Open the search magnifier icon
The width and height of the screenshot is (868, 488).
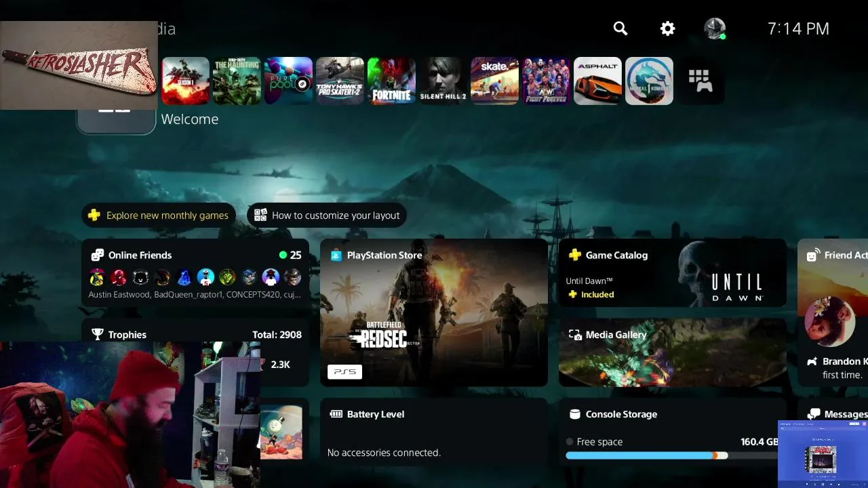point(620,28)
